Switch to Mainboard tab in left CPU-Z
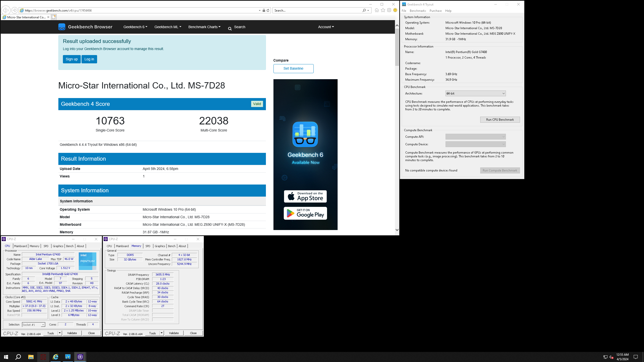The image size is (644, 362). coord(20,246)
